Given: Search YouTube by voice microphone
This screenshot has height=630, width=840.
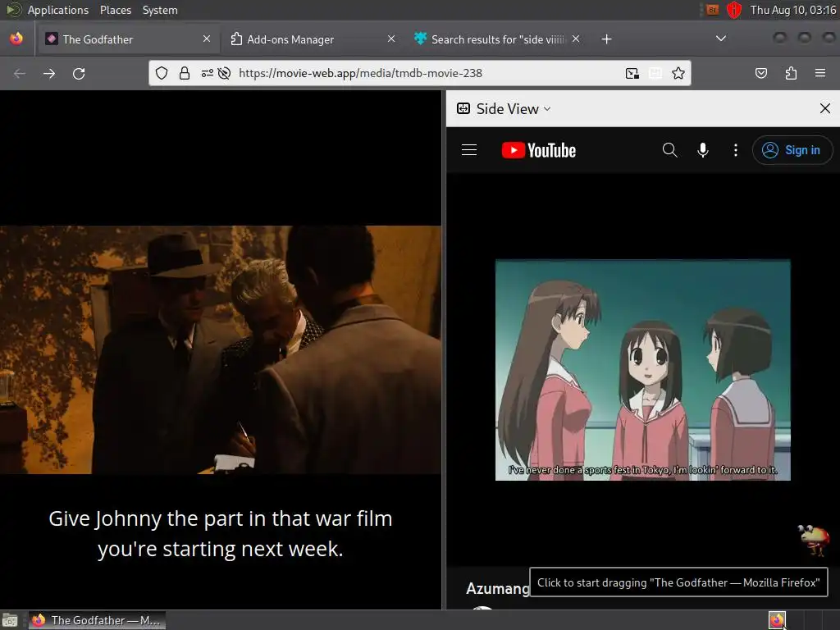Looking at the screenshot, I should tap(703, 151).
